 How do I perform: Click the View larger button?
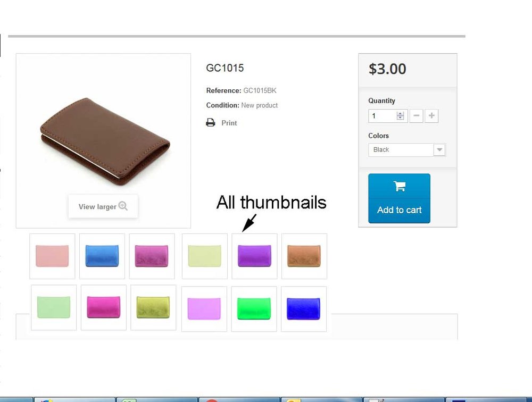coord(103,206)
